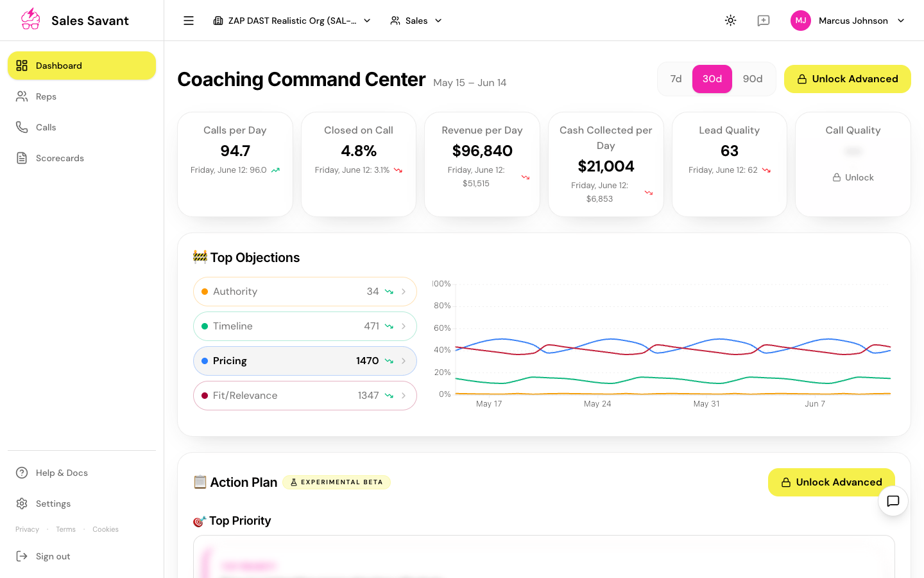Open the Scorecards page
The width and height of the screenshot is (924, 578).
(81, 158)
